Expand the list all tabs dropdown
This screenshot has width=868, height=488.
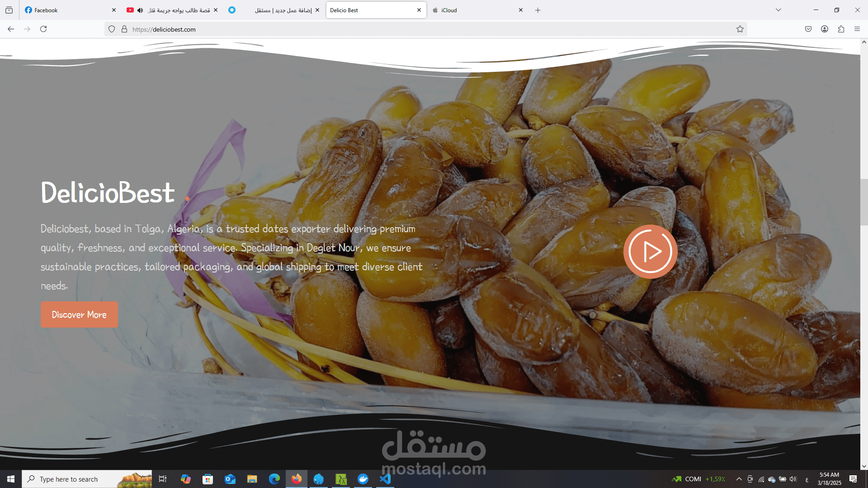(778, 10)
